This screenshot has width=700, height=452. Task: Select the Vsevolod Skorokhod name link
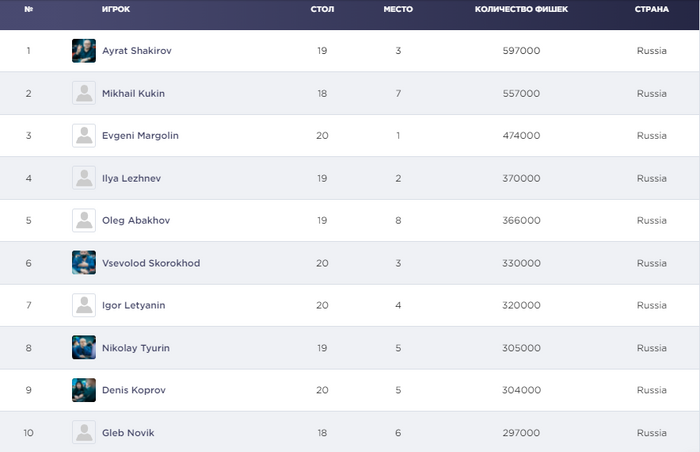151,263
